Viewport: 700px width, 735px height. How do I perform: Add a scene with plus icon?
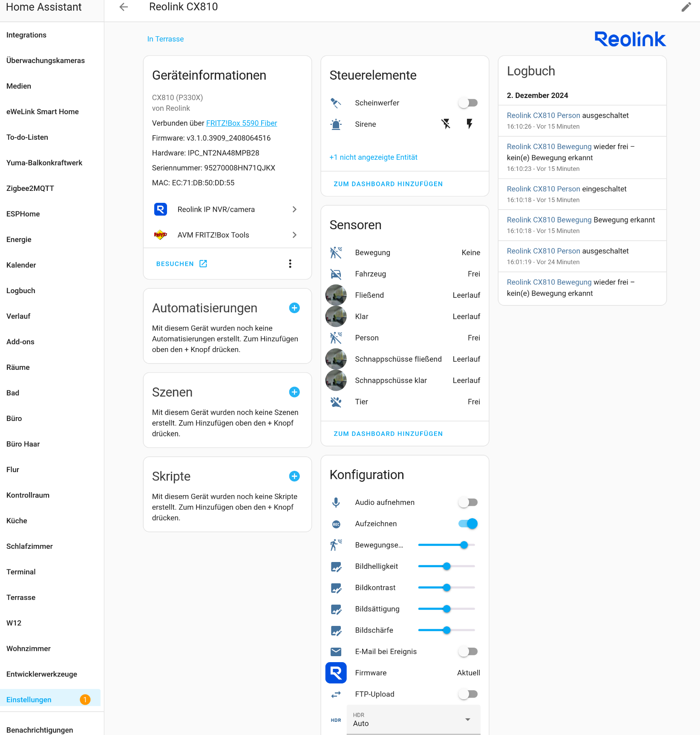(294, 392)
